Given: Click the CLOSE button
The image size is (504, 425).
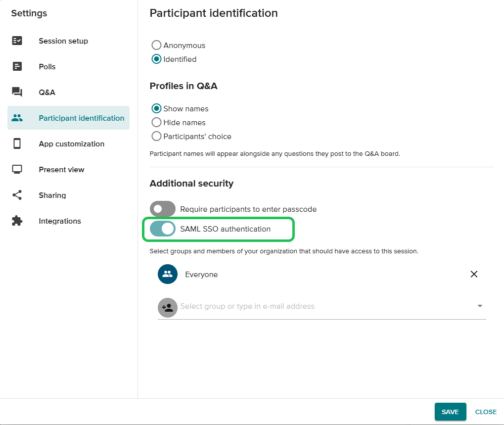Looking at the screenshot, I should click(486, 412).
